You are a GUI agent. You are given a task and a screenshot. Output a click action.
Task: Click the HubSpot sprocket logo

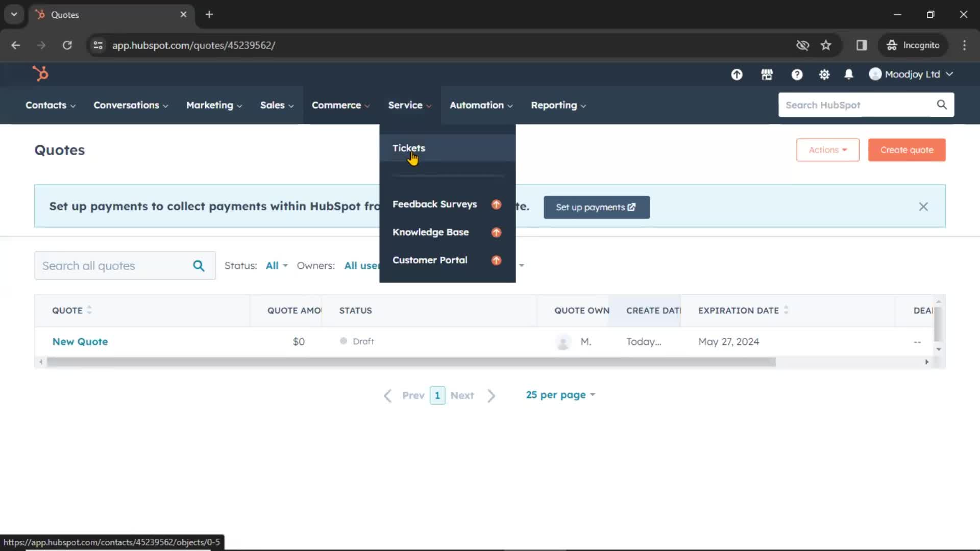[40, 74]
